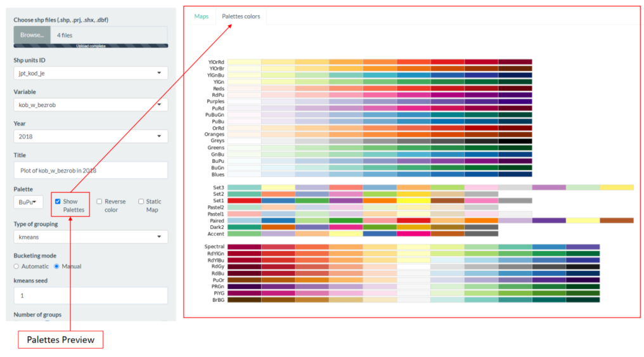Click the RdGy palette label
The height and width of the screenshot is (357, 644).
click(x=217, y=266)
